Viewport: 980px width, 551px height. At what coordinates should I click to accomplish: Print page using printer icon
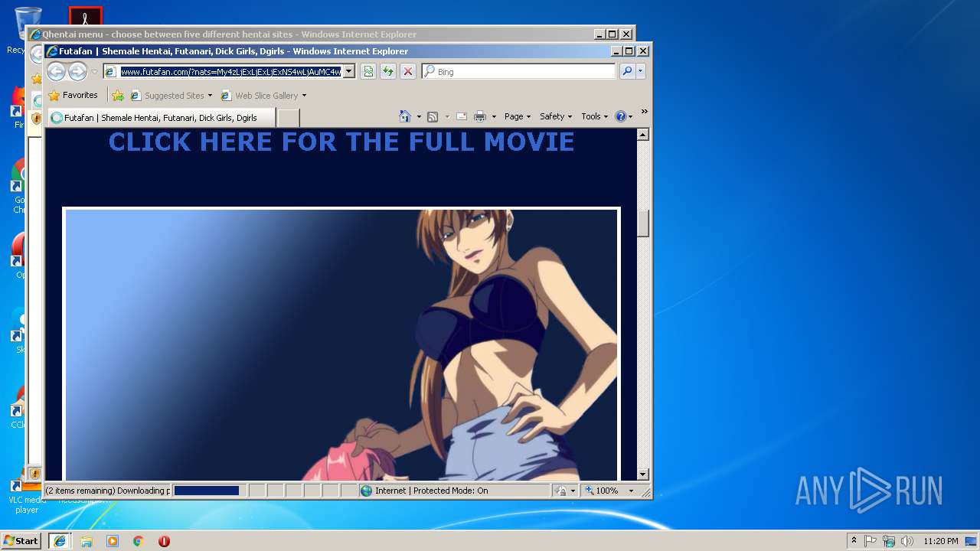tap(480, 116)
